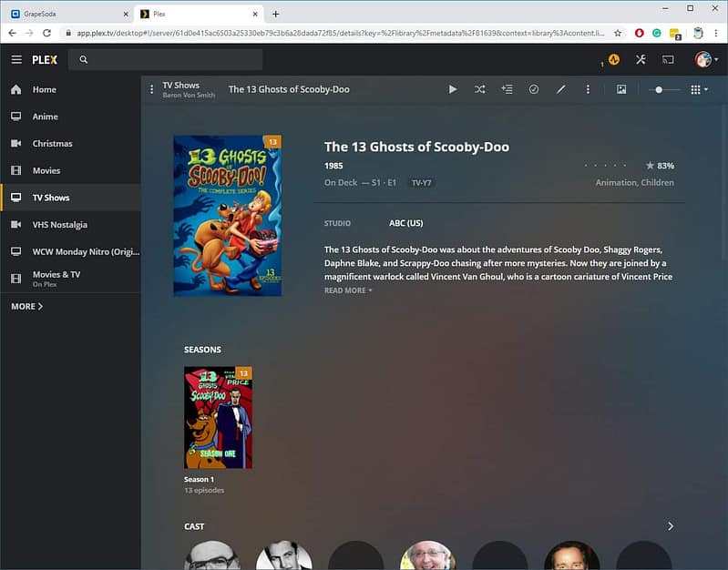Open the Movies library

click(70, 170)
